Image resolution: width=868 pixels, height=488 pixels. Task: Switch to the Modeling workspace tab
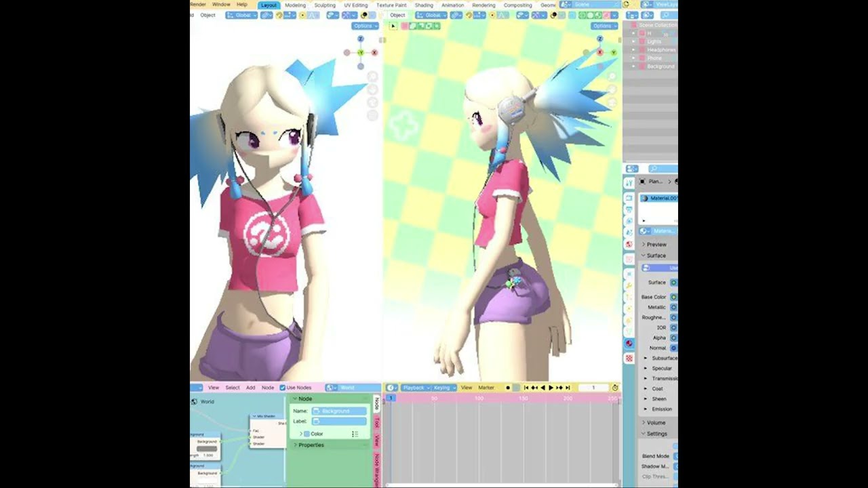296,5
